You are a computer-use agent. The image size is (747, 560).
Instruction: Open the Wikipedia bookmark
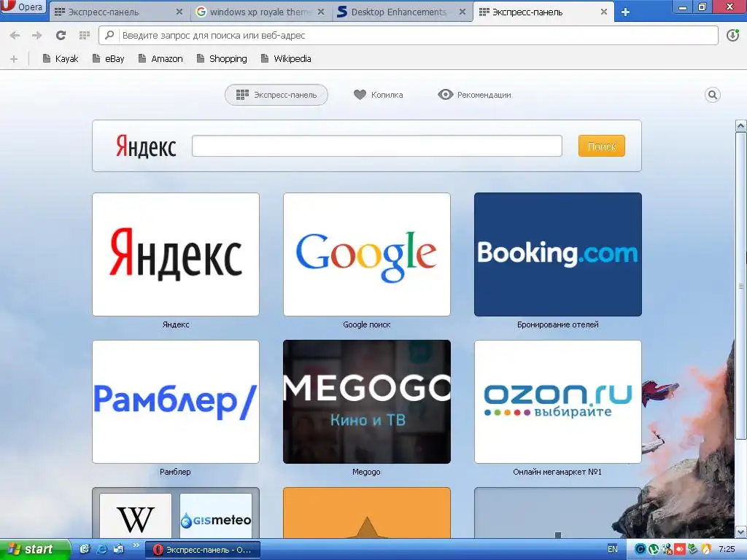pyautogui.click(x=286, y=58)
